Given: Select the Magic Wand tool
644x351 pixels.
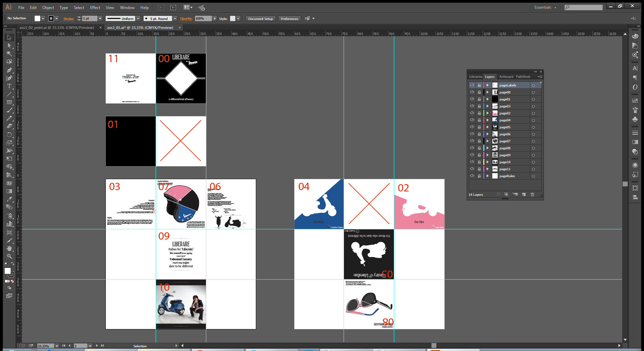Looking at the screenshot, I should click(x=9, y=54).
